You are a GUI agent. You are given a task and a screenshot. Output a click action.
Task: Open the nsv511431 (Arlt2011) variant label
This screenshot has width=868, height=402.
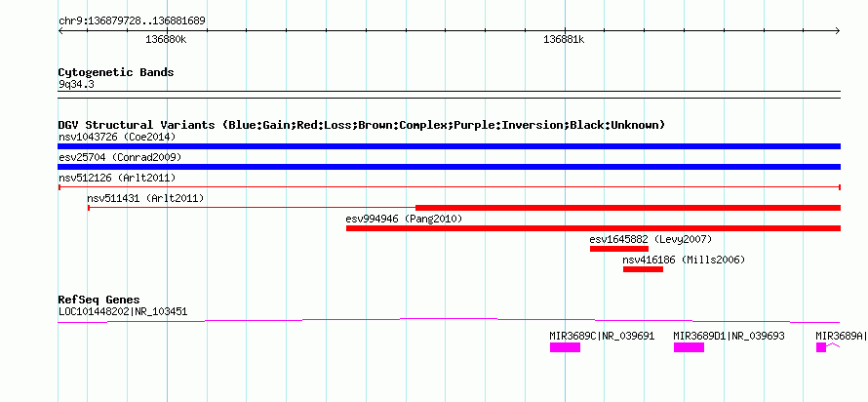(145, 198)
